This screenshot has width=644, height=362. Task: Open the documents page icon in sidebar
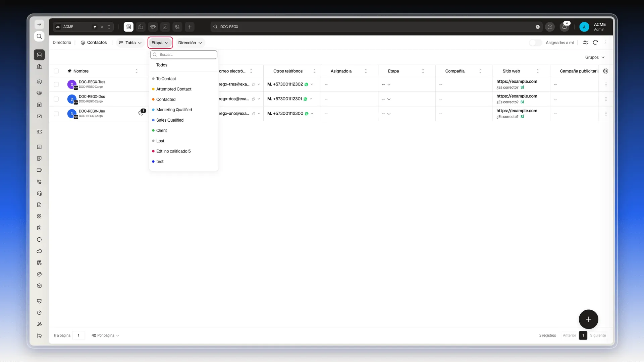[x=39, y=205]
